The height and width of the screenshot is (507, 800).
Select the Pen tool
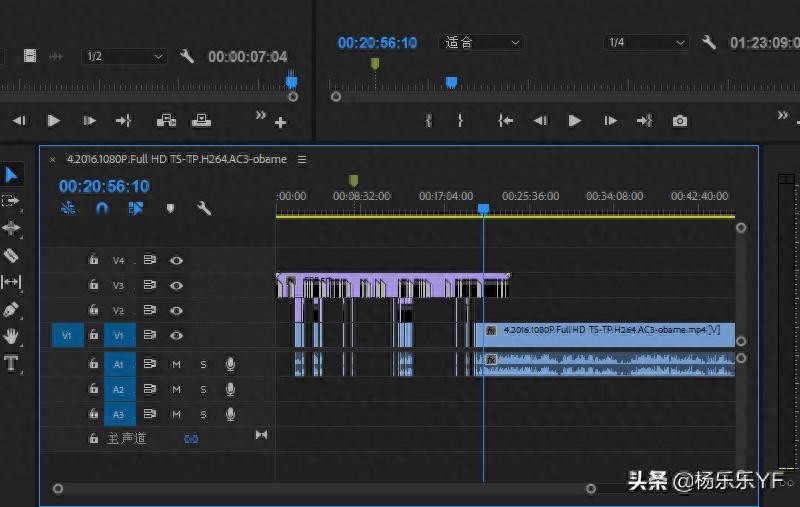(11, 310)
